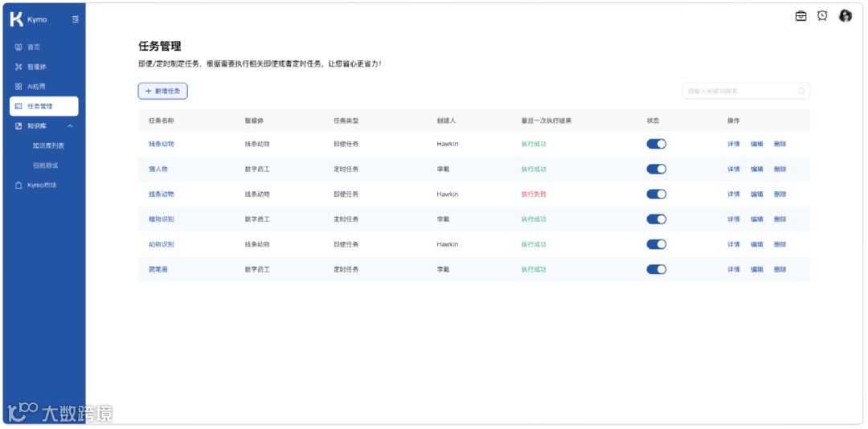Collapse 知识库 submenu with chevron

(70, 126)
